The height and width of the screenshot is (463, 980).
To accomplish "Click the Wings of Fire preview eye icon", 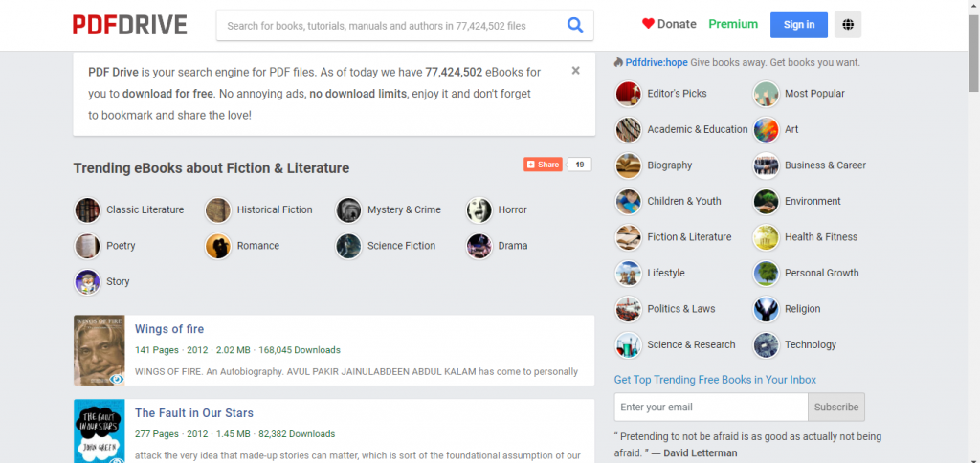I will (117, 379).
